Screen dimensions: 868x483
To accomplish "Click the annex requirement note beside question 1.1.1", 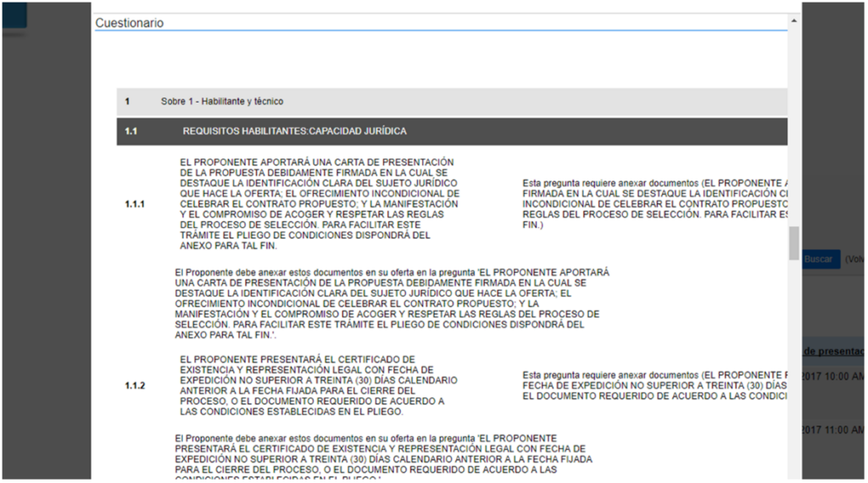I will tap(654, 204).
